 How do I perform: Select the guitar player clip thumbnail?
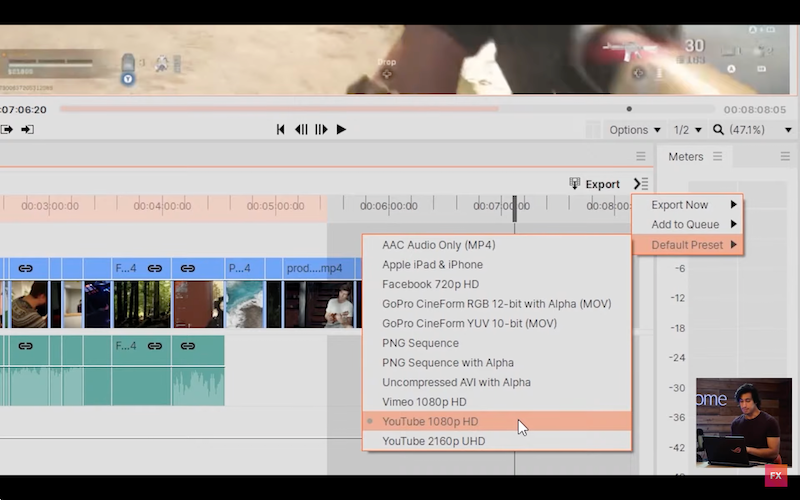320,304
